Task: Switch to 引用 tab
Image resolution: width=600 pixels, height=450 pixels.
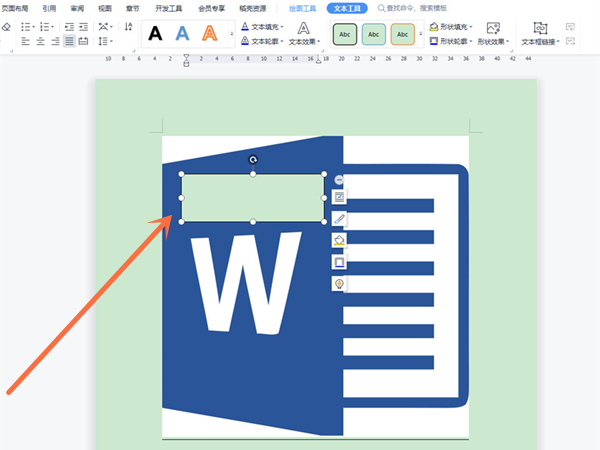Action: point(49,8)
